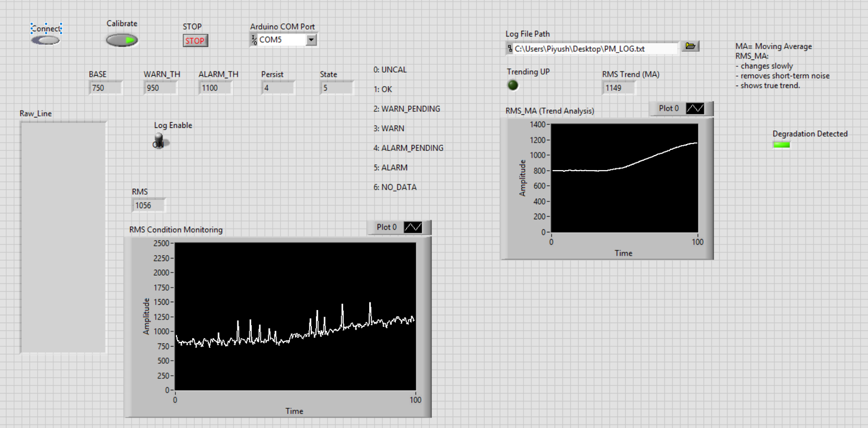Click the Log File Path text field
Viewport: 868px width, 428px height.
[x=595, y=49]
